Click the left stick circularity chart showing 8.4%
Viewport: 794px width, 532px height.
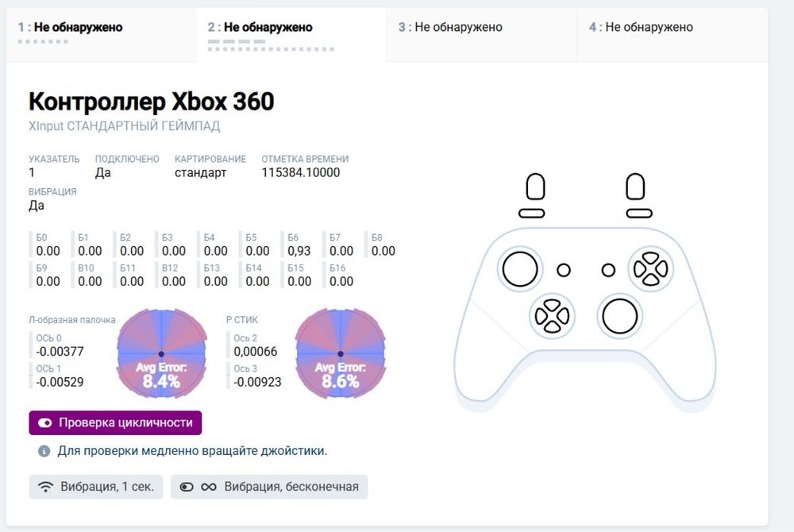(161, 354)
